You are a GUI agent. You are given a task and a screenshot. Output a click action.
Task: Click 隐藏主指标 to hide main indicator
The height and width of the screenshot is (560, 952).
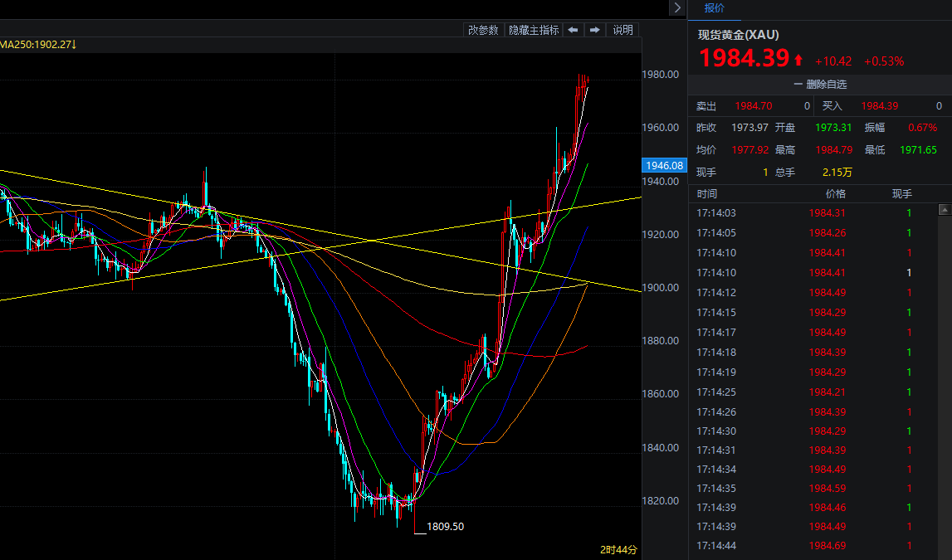pyautogui.click(x=534, y=30)
